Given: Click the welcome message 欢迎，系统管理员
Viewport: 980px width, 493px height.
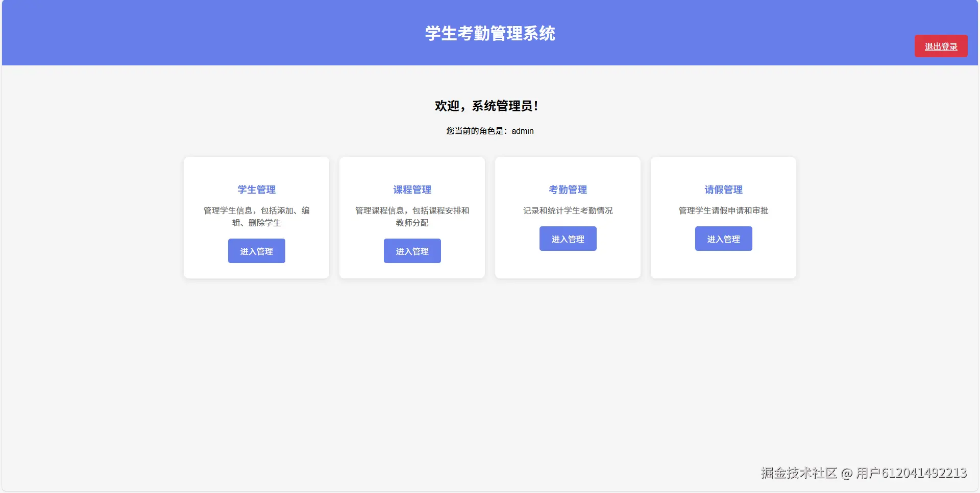Looking at the screenshot, I should [x=487, y=106].
